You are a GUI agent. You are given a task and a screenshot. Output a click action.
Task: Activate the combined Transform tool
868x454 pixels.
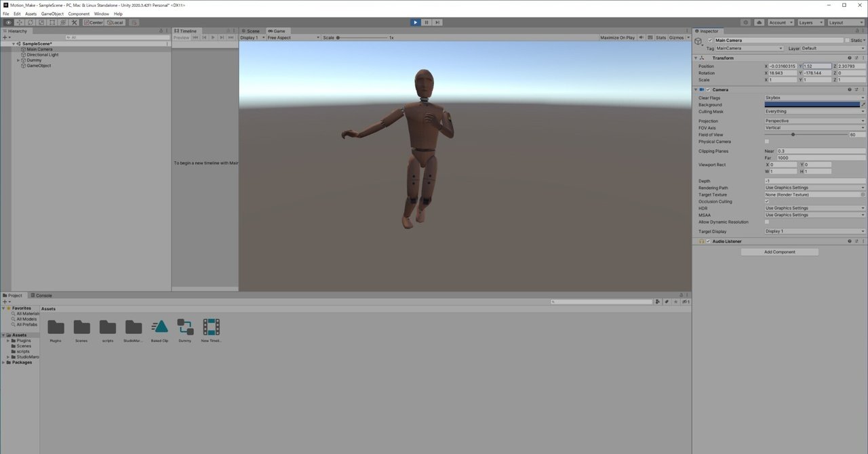point(62,22)
